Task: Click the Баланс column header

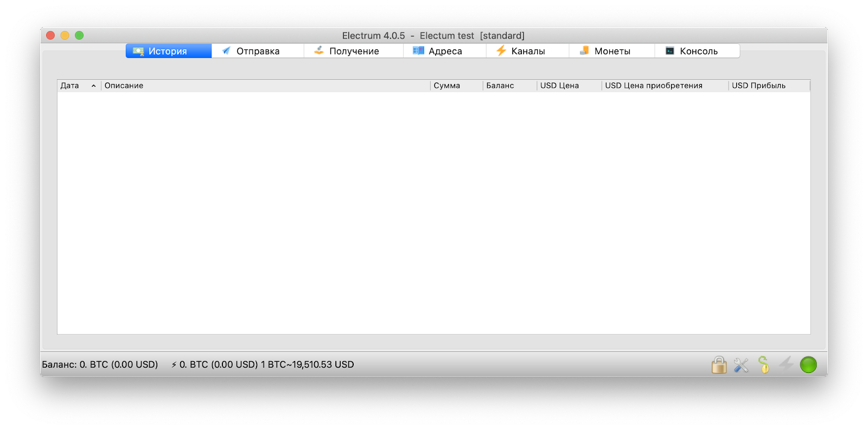Action: (x=500, y=86)
